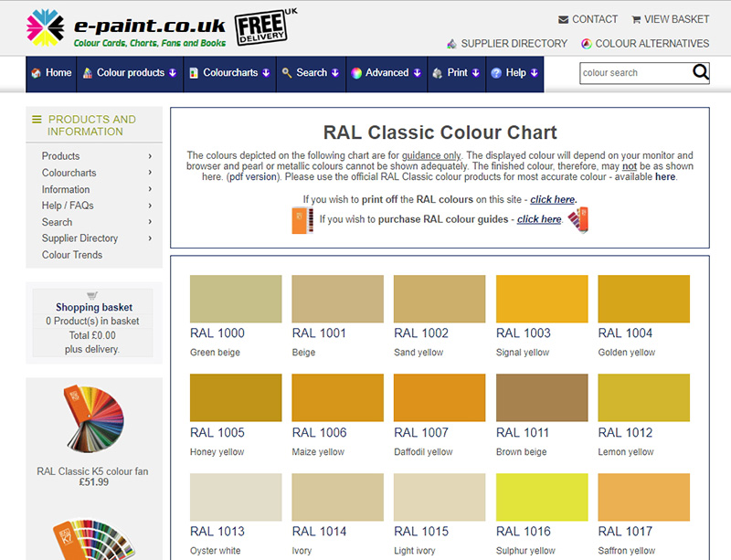This screenshot has width=731, height=560.
Task: Click the Free UK Delivery badge
Action: [x=263, y=27]
